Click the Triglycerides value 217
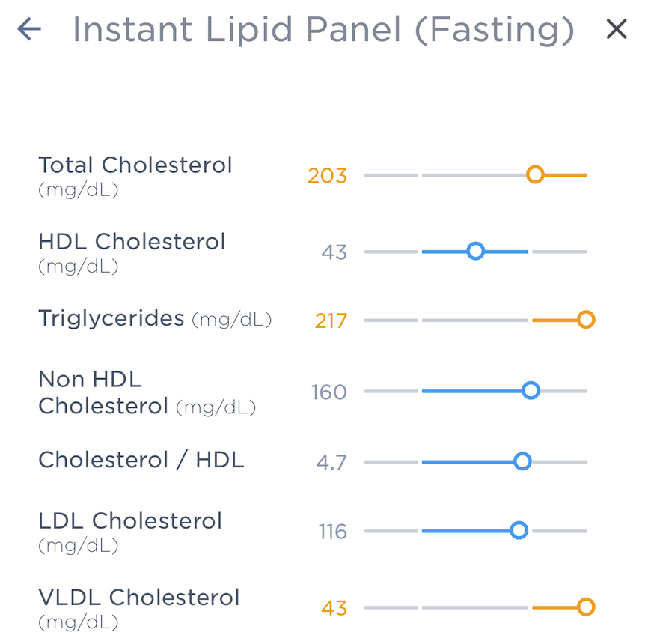651x644 pixels. coord(327,319)
